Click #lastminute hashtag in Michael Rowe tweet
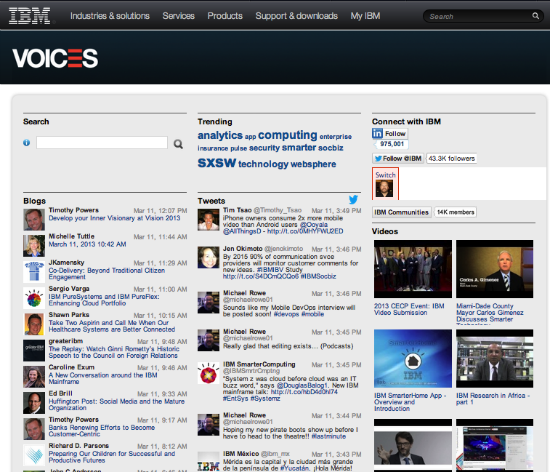 click(x=329, y=437)
